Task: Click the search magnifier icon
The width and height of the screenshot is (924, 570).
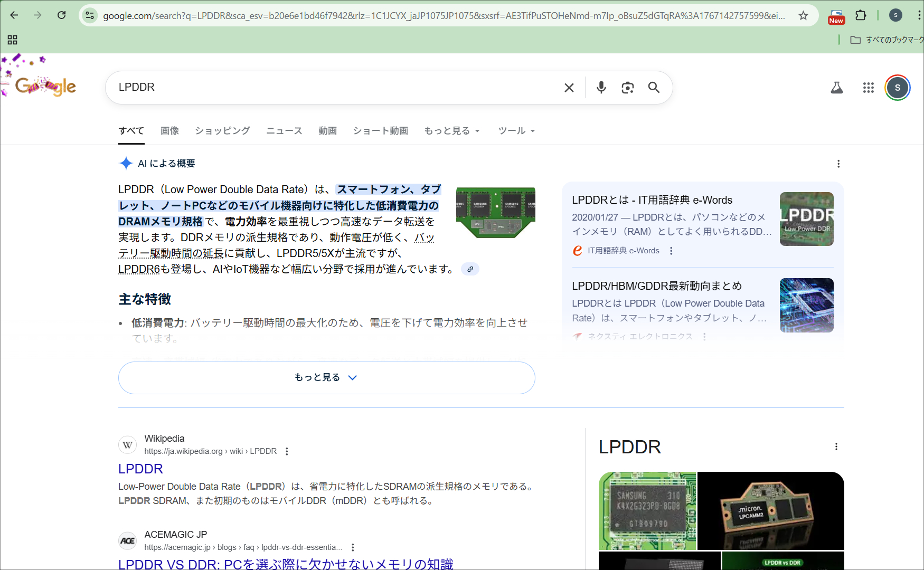Action: (x=654, y=88)
